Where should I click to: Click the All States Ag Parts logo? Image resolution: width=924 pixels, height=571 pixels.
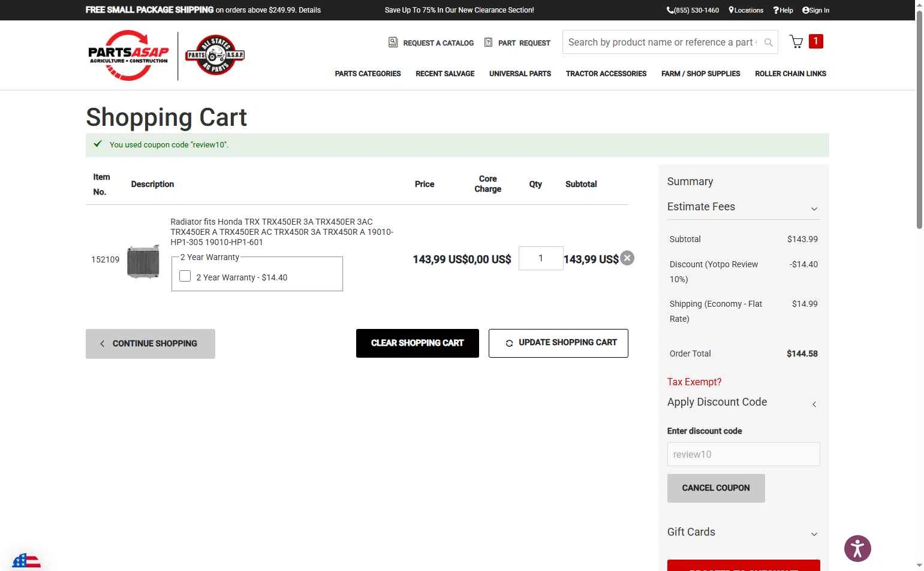coord(215,55)
